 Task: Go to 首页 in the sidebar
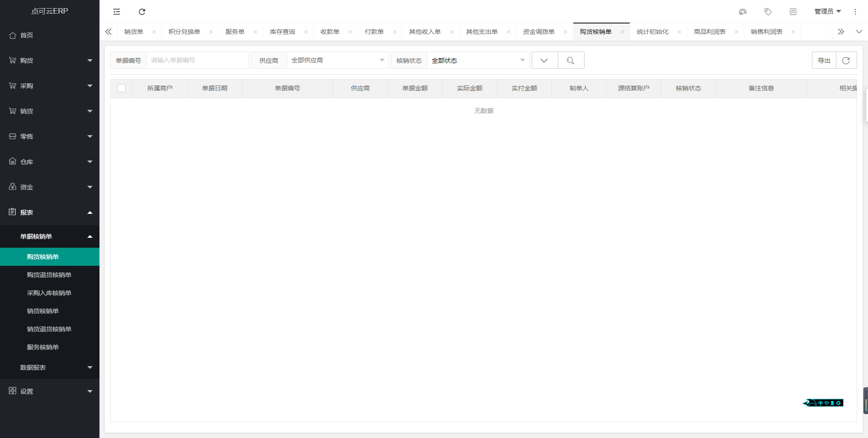pyautogui.click(x=50, y=35)
